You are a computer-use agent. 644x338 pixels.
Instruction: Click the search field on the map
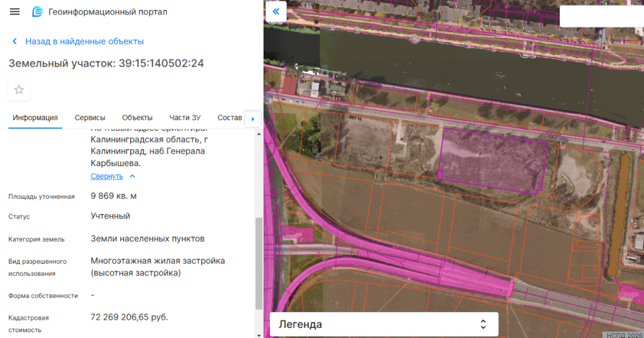coord(601,16)
